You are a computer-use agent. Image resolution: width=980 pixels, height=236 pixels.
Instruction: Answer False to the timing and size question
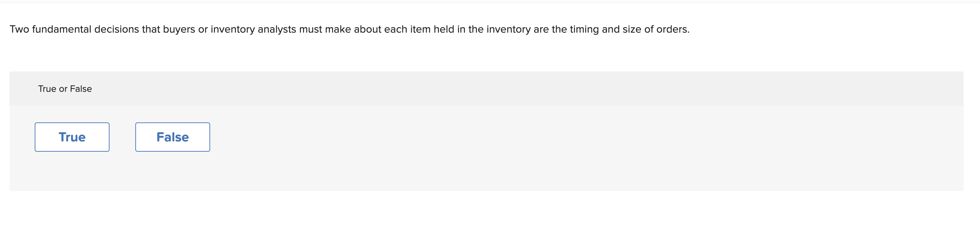pyautogui.click(x=172, y=137)
